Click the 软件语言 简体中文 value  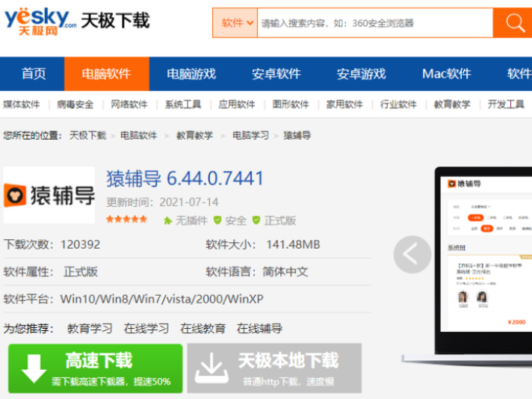click(x=285, y=272)
